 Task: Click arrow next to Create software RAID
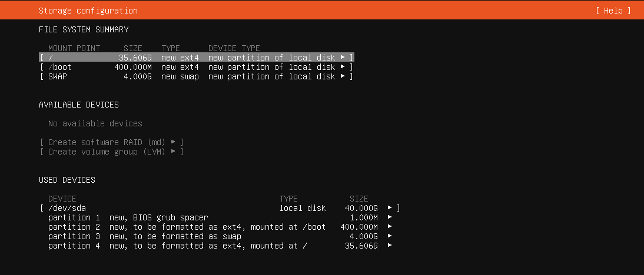(173, 142)
